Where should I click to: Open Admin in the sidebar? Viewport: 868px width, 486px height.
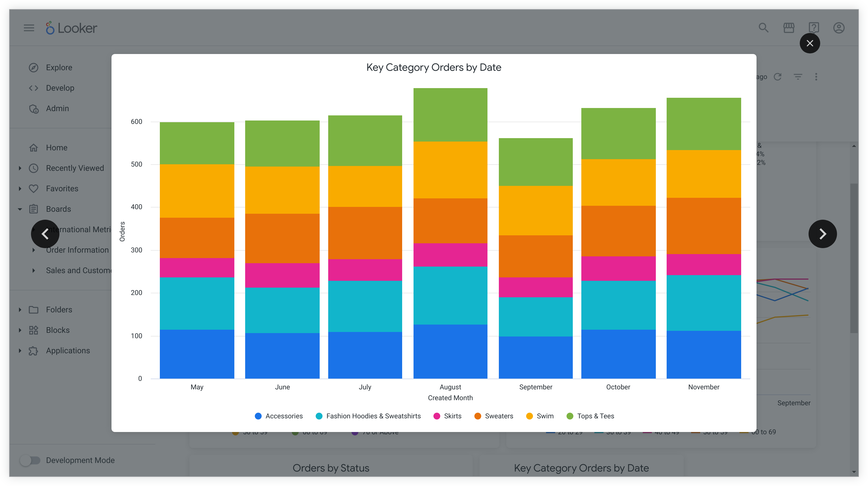[57, 109]
